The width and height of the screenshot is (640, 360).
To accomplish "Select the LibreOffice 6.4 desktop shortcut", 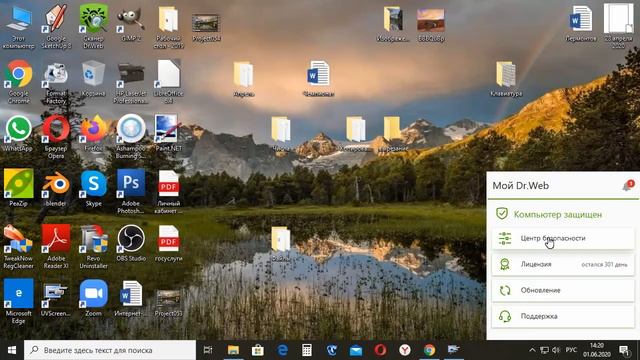I will 168,81.
